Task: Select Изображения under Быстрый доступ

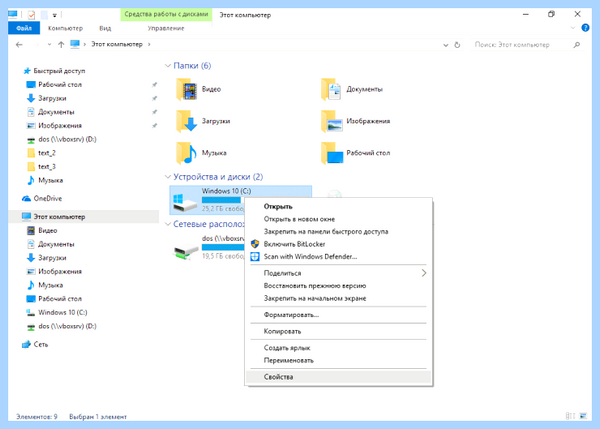Action: coord(60,126)
